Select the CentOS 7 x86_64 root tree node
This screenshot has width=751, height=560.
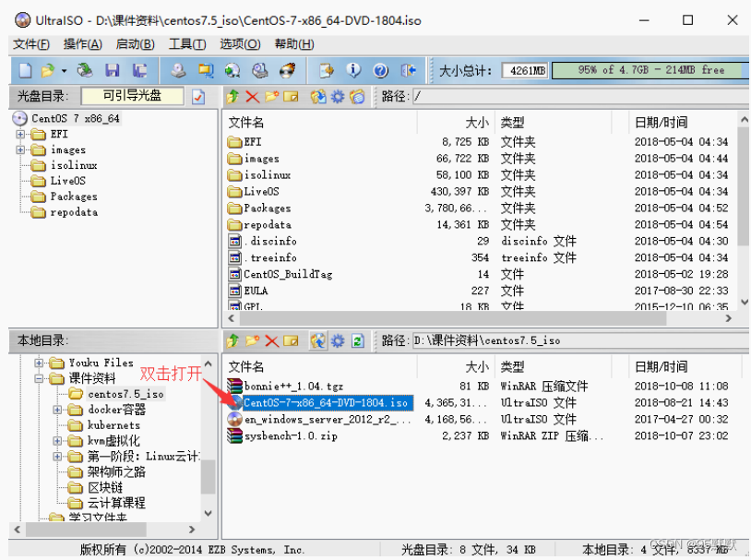click(x=76, y=118)
